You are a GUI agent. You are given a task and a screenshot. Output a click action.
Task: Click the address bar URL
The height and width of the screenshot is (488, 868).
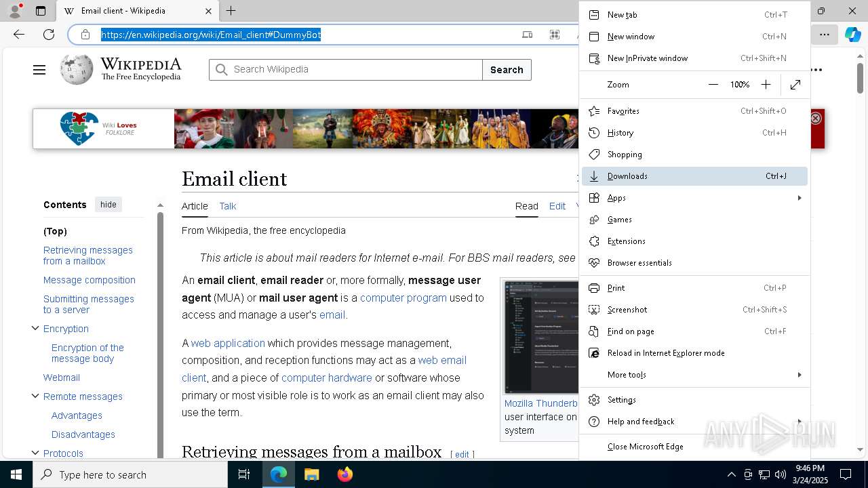(211, 35)
